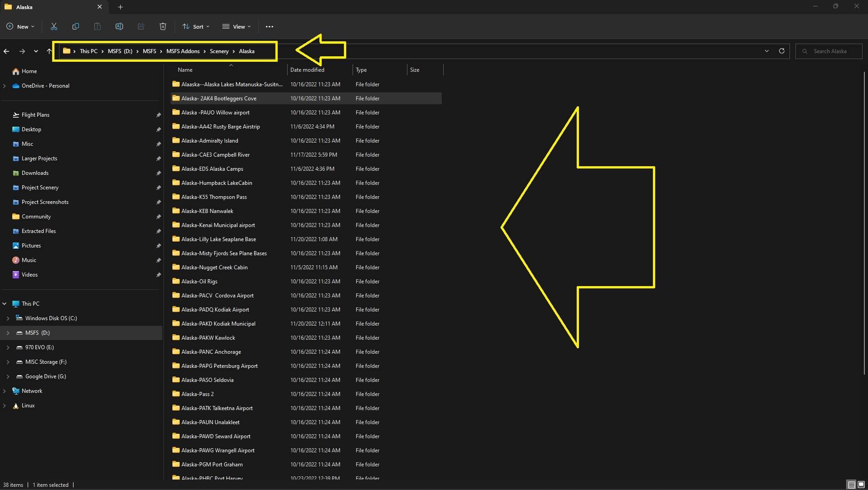Select Alaska-Nugget Creek Cabin folder
868x490 pixels.
pos(306,267)
